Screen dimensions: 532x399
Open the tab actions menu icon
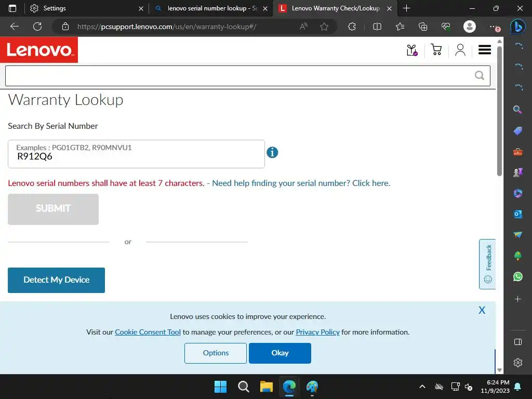12,8
